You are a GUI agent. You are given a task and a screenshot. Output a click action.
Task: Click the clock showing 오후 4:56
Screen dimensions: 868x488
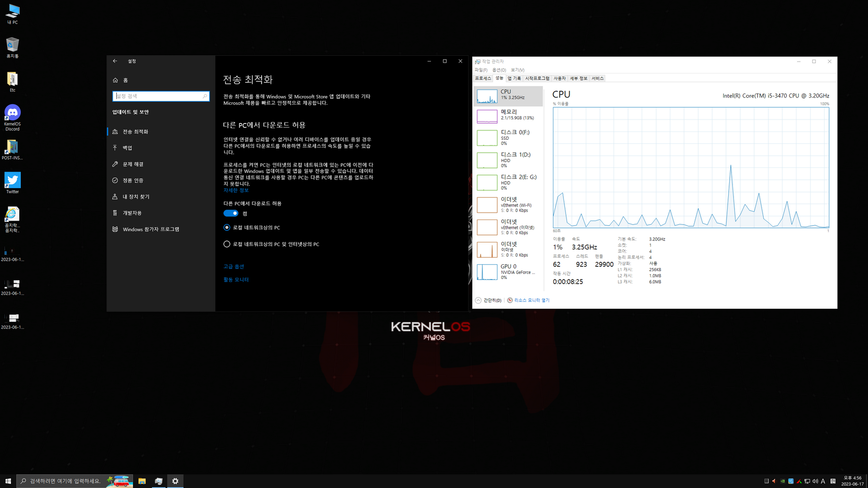pos(852,481)
